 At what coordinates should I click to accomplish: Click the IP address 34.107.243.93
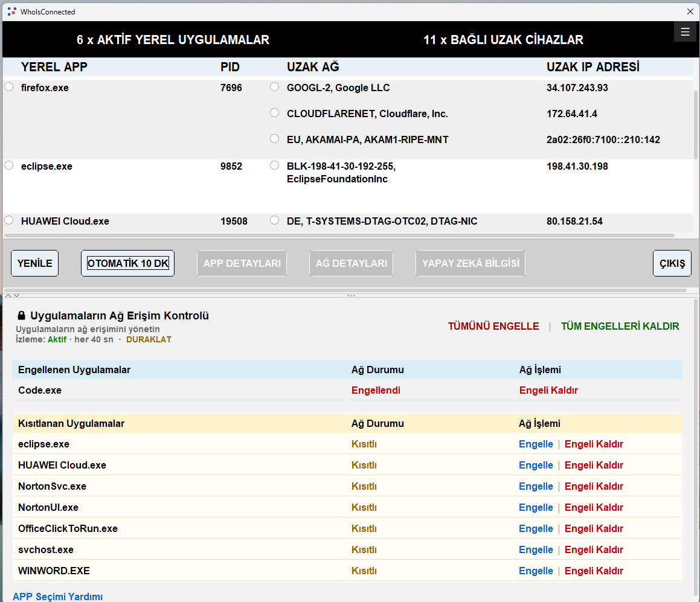tap(577, 88)
